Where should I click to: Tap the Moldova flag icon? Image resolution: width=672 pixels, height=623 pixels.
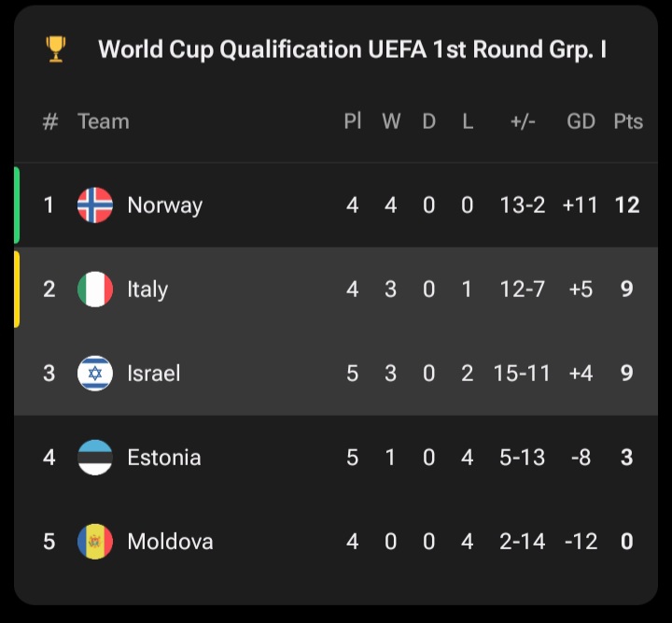pyautogui.click(x=95, y=542)
